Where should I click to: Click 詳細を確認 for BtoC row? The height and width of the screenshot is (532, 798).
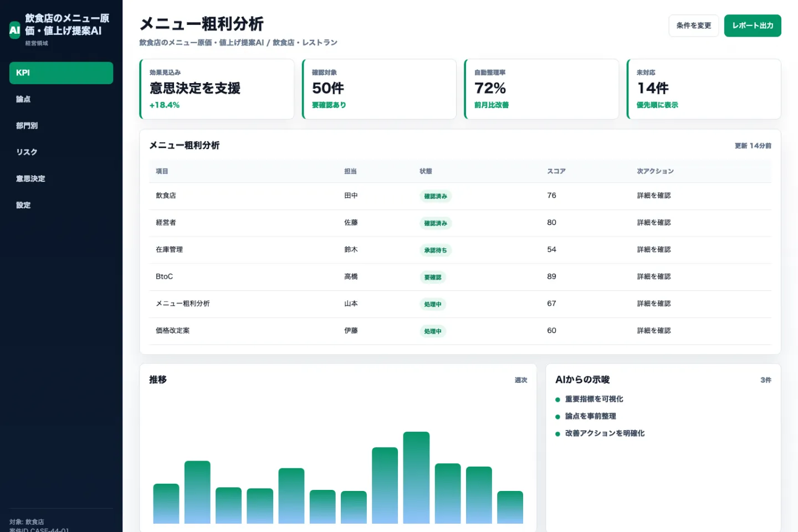tap(654, 277)
